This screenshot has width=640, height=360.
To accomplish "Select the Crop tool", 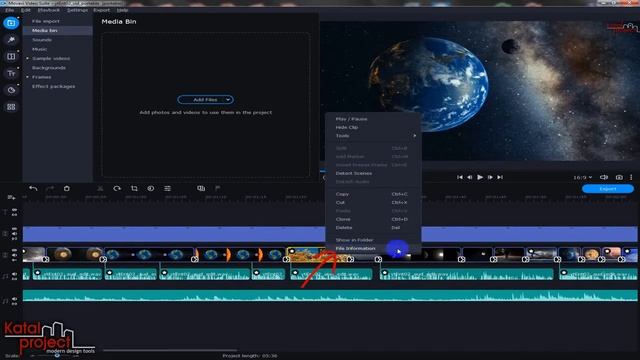I will pyautogui.click(x=134, y=188).
